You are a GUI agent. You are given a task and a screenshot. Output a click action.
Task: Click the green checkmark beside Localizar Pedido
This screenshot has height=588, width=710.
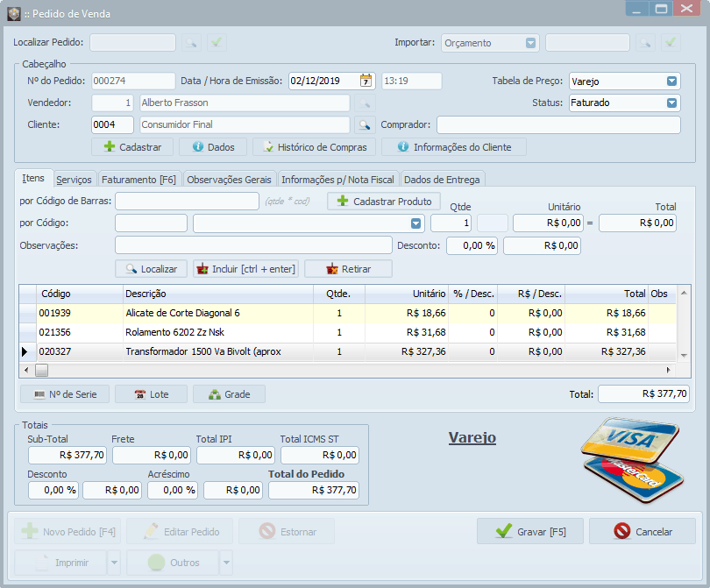(x=217, y=43)
